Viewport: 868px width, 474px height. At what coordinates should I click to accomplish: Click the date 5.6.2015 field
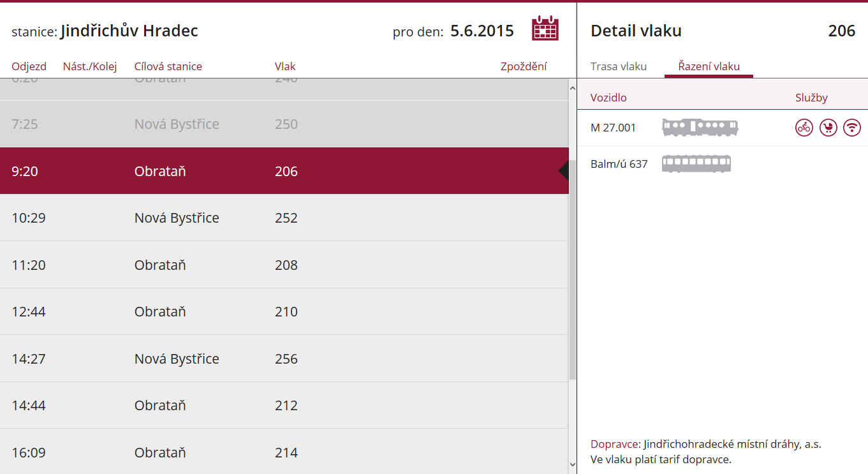(482, 31)
